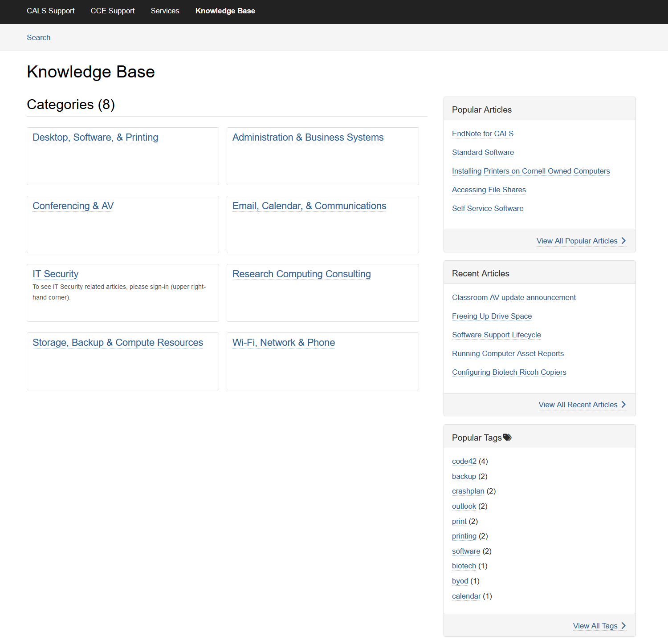This screenshot has width=668, height=644.
Task: Select the Services menu item
Action: 165,11
